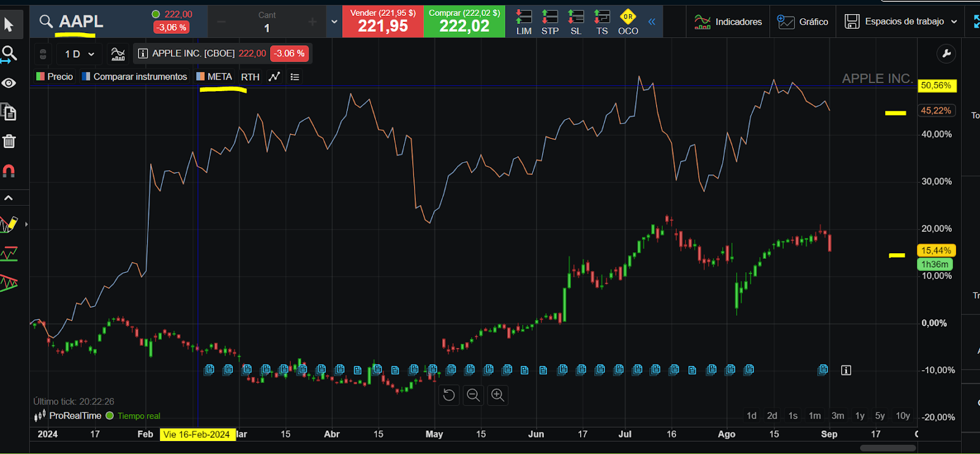Screen dimensions: 980x454
Task: Select the LIM limit order icon
Action: pyautogui.click(x=524, y=22)
